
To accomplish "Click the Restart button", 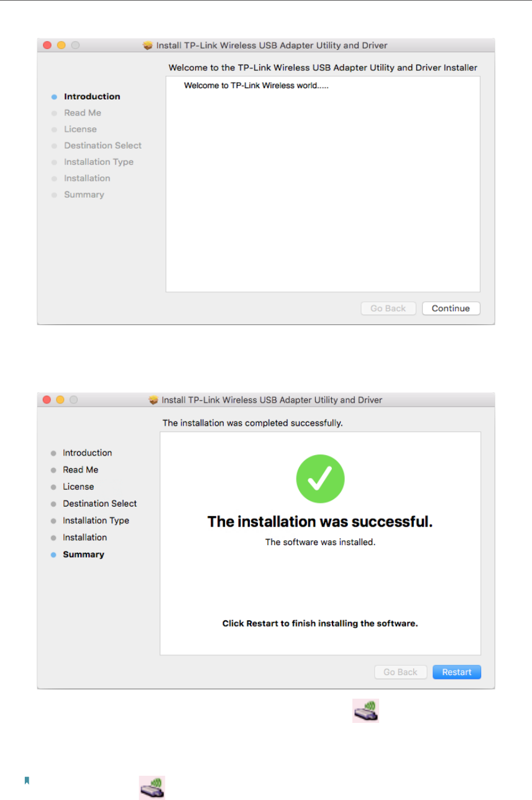I will click(457, 672).
